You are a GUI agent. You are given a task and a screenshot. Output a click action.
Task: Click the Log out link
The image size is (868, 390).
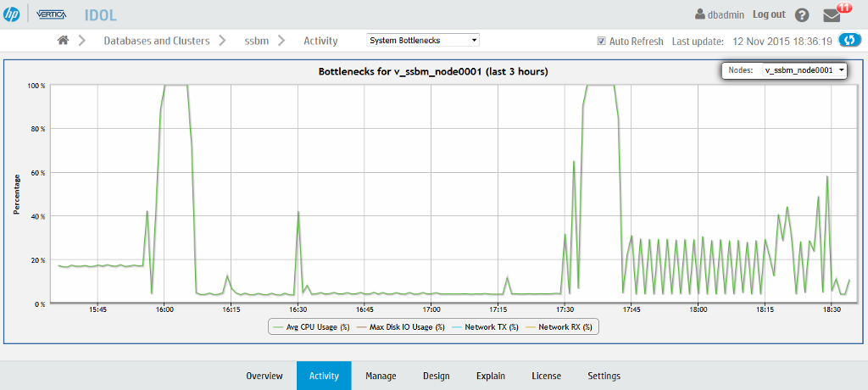769,14
